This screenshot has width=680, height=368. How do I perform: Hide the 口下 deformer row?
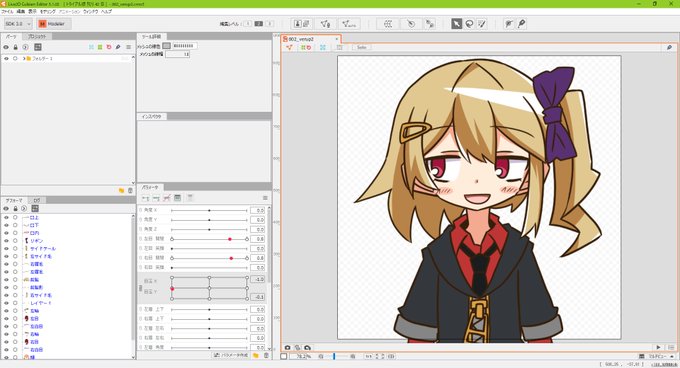tap(6, 225)
